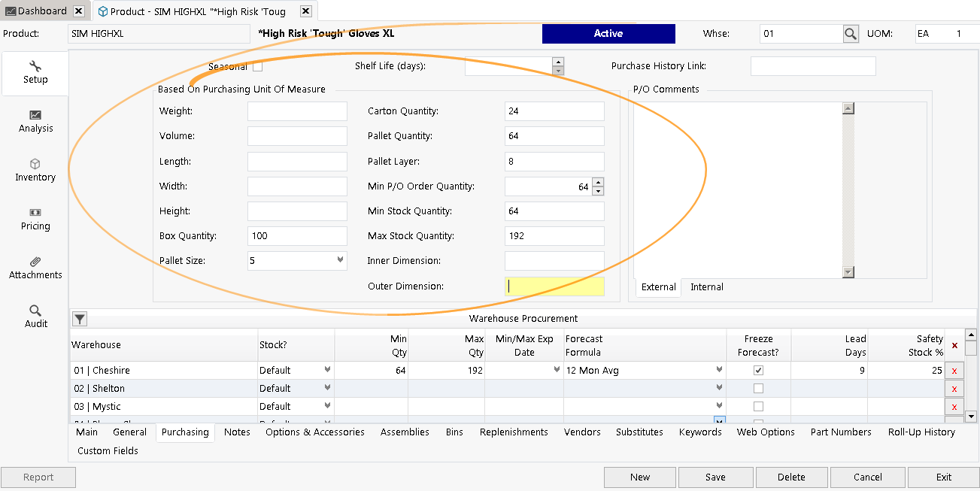Check Freeze Forecast for Shelton

pyautogui.click(x=758, y=389)
